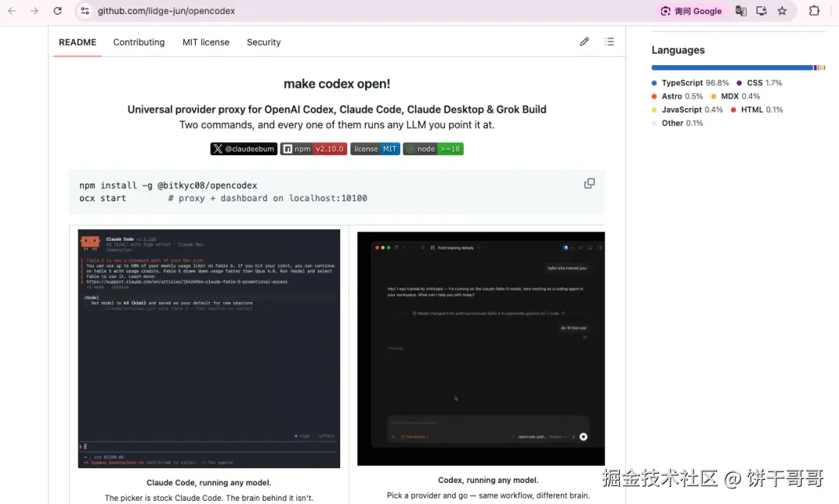Select the README tab
Screen dimensions: 839x504
coord(78,42)
